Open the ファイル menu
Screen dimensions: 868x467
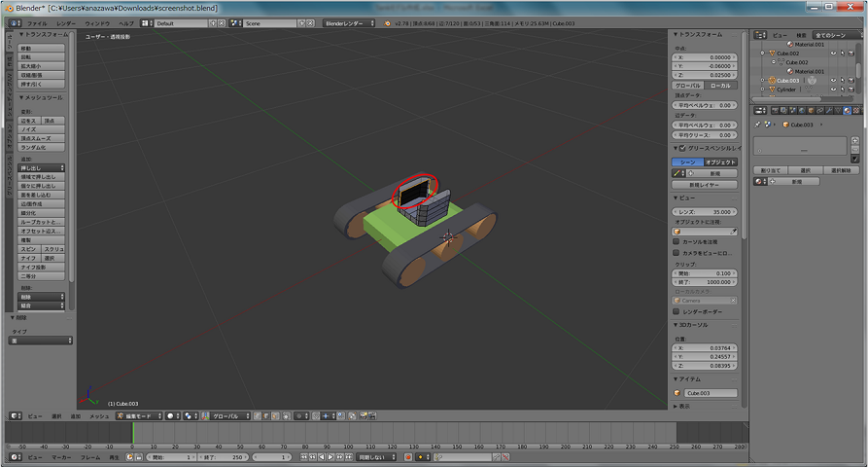point(36,22)
